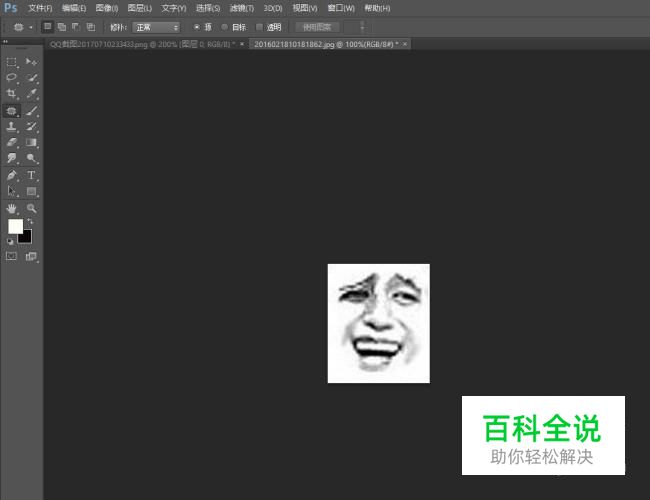Open the 文件(F) menu
Image resolution: width=650 pixels, height=500 pixels.
40,8
